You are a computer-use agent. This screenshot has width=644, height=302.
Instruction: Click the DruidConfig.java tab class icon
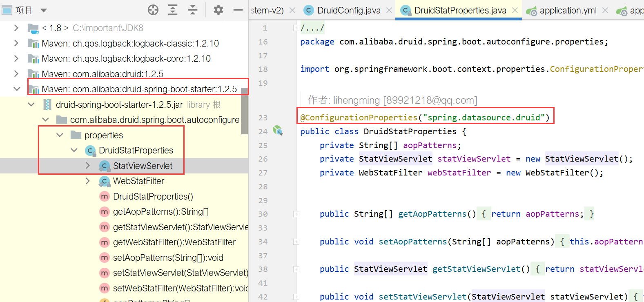[309, 10]
